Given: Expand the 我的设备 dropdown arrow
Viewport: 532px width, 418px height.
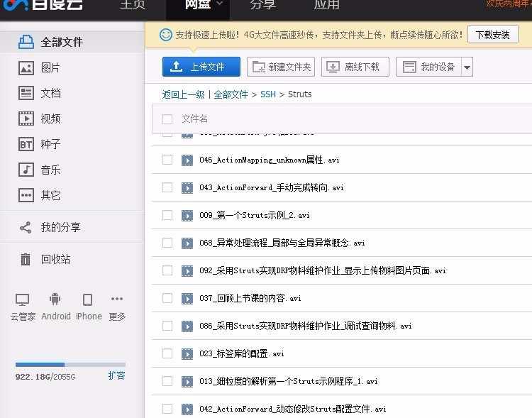Looking at the screenshot, I should click(467, 67).
